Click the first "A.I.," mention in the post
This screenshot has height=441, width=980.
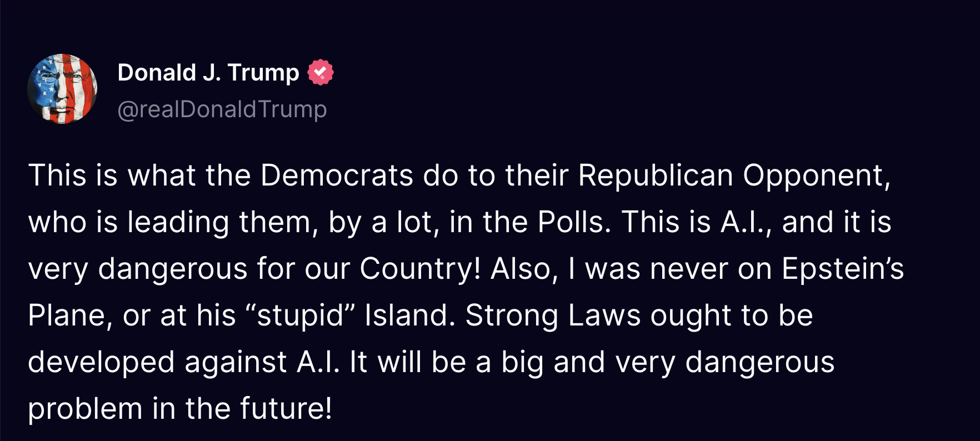tap(747, 222)
